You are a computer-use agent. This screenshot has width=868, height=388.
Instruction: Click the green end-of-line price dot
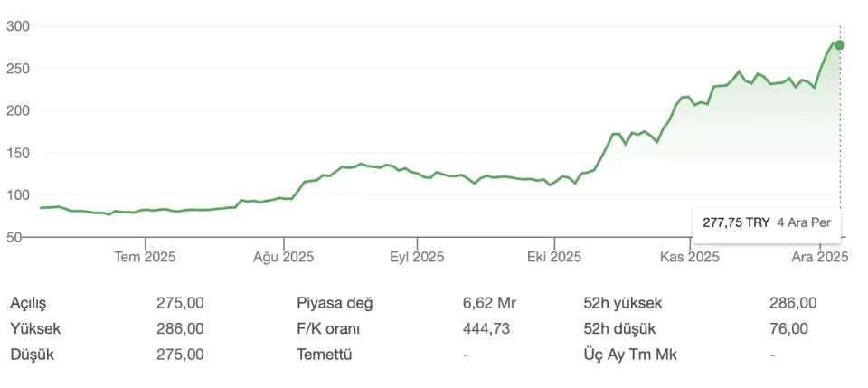[839, 45]
